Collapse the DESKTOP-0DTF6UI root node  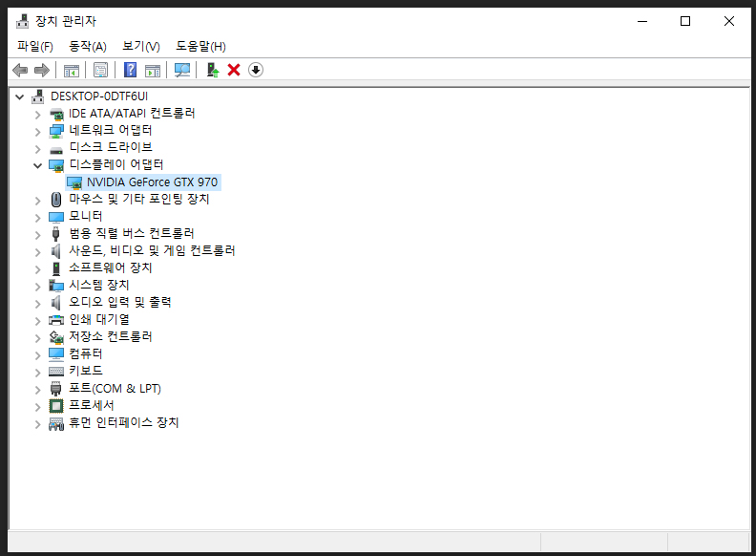point(20,97)
